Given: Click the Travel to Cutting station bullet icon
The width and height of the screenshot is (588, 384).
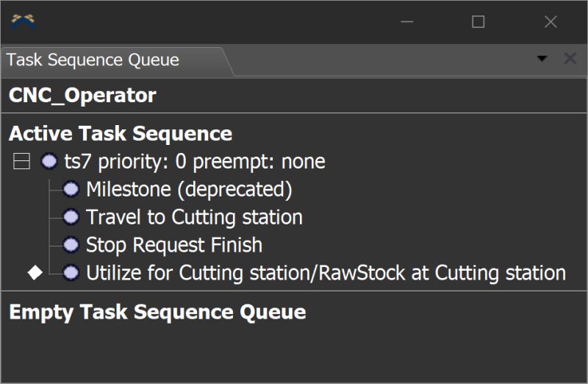Looking at the screenshot, I should [x=71, y=218].
